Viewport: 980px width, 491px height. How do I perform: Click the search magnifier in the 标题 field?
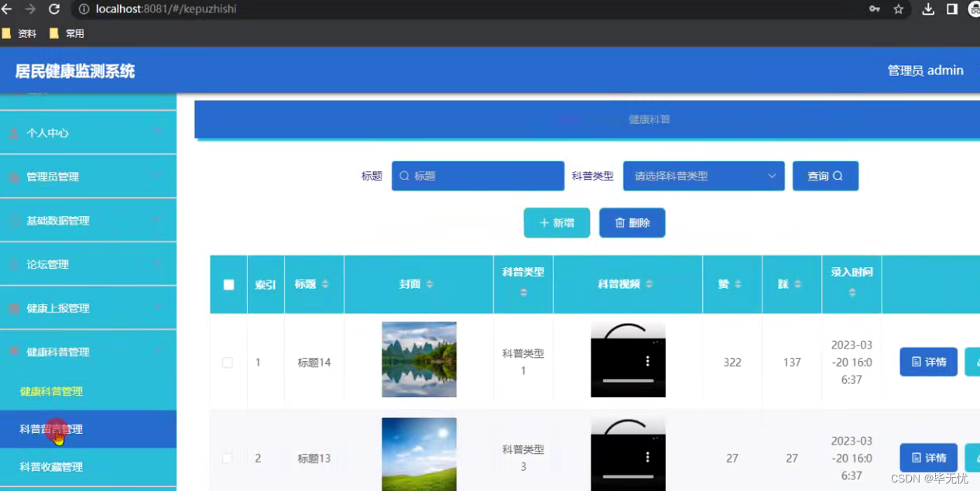(403, 176)
